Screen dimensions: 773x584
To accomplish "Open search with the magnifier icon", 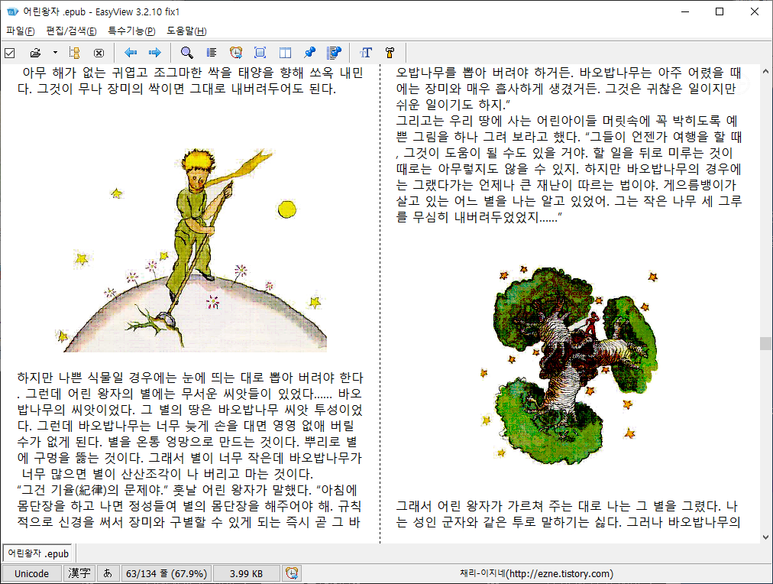I will (187, 52).
